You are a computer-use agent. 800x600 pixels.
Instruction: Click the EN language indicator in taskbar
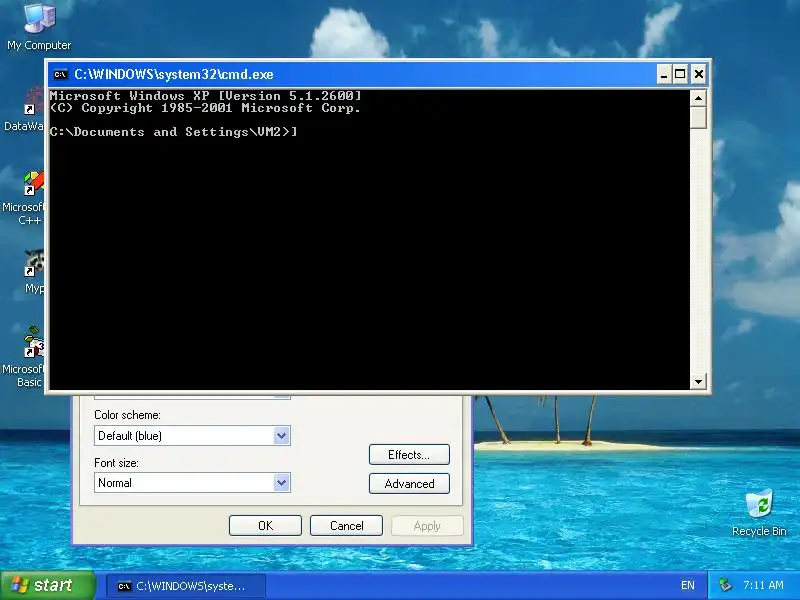point(687,585)
